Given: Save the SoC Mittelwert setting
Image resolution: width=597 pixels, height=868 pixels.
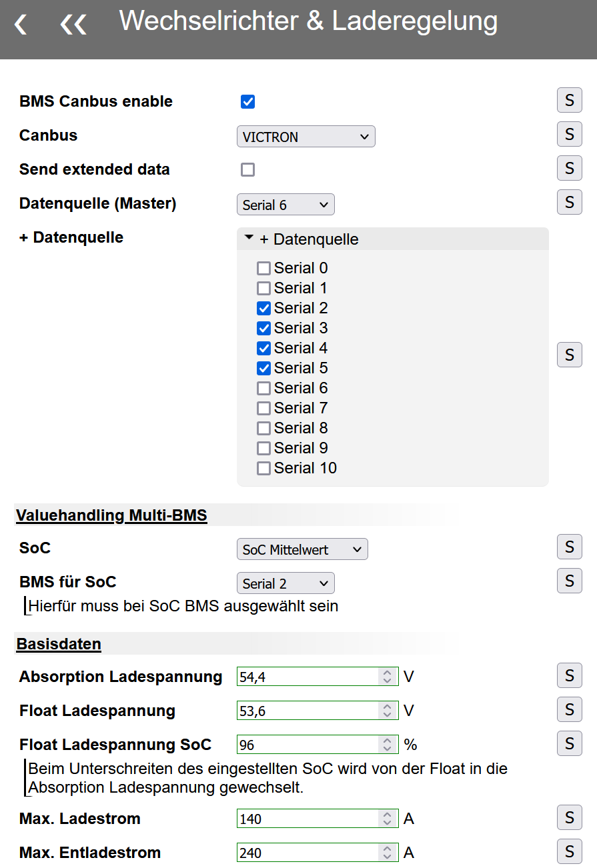Looking at the screenshot, I should (569, 547).
